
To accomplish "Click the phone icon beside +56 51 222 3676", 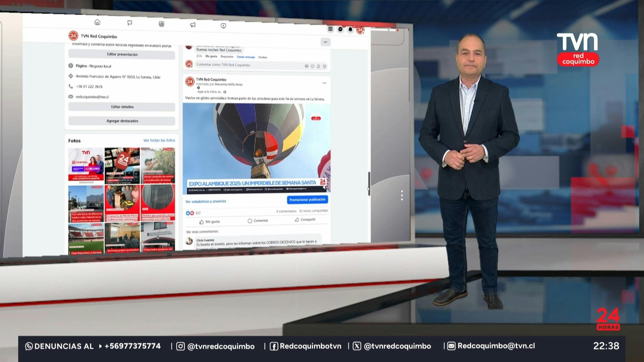I will [71, 86].
